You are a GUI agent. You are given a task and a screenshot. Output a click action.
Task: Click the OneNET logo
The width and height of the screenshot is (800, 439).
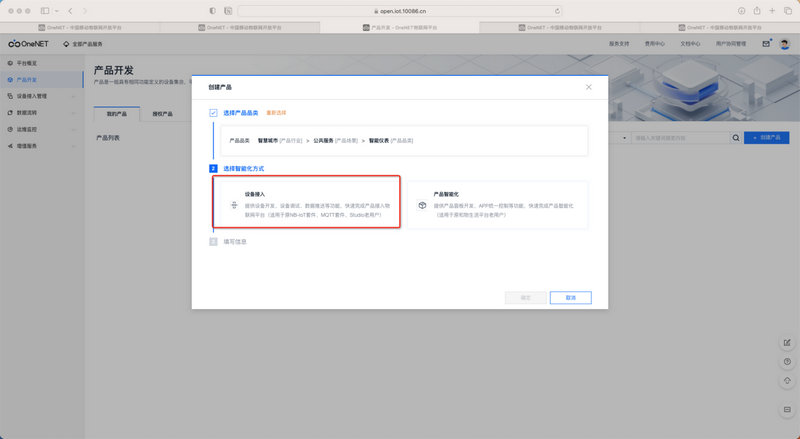[x=29, y=44]
